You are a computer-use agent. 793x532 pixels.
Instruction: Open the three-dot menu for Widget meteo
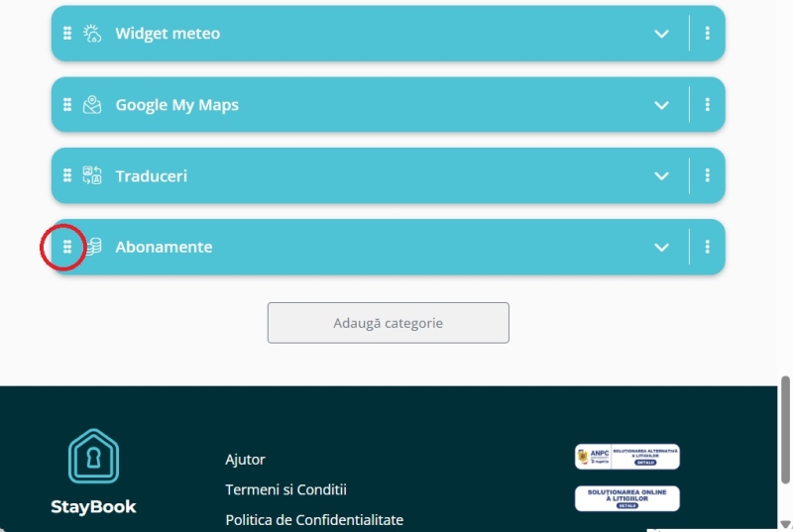tap(707, 34)
